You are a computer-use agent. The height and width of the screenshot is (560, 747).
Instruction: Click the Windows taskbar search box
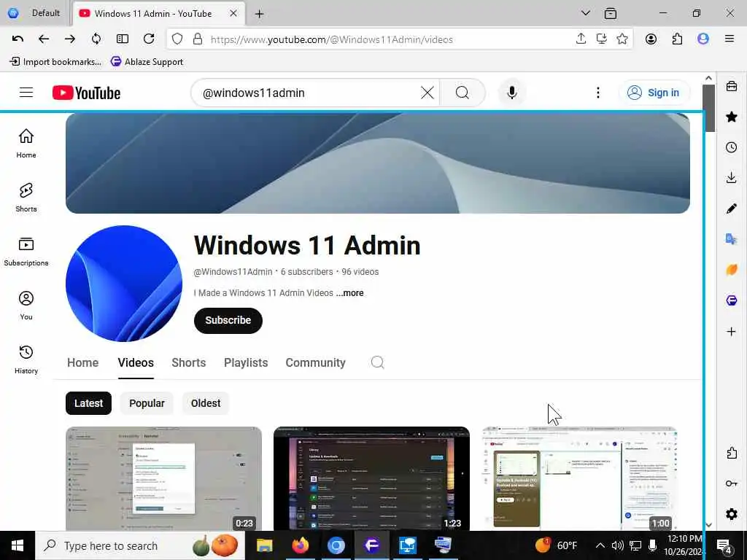tap(140, 545)
